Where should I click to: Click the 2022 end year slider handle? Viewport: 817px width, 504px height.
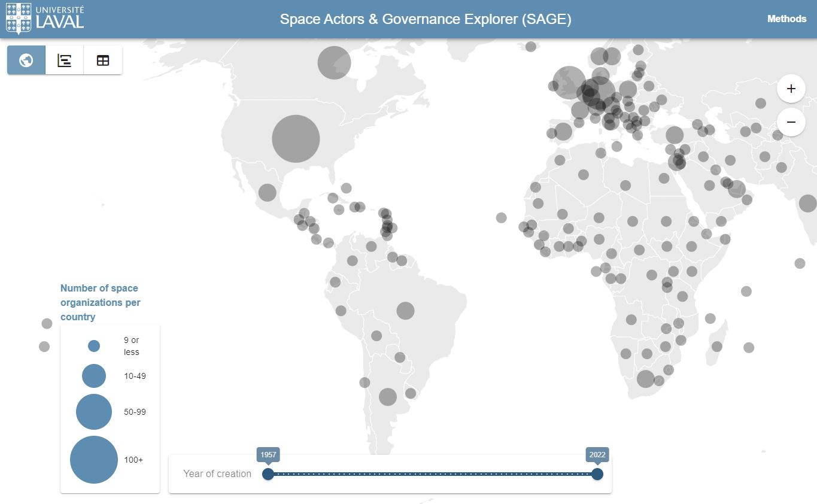point(597,474)
